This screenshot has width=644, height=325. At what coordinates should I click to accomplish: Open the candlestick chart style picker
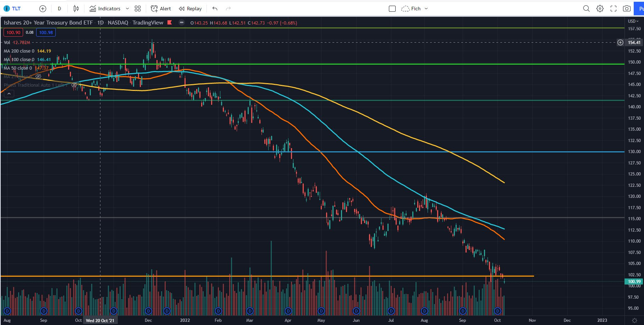click(x=76, y=9)
